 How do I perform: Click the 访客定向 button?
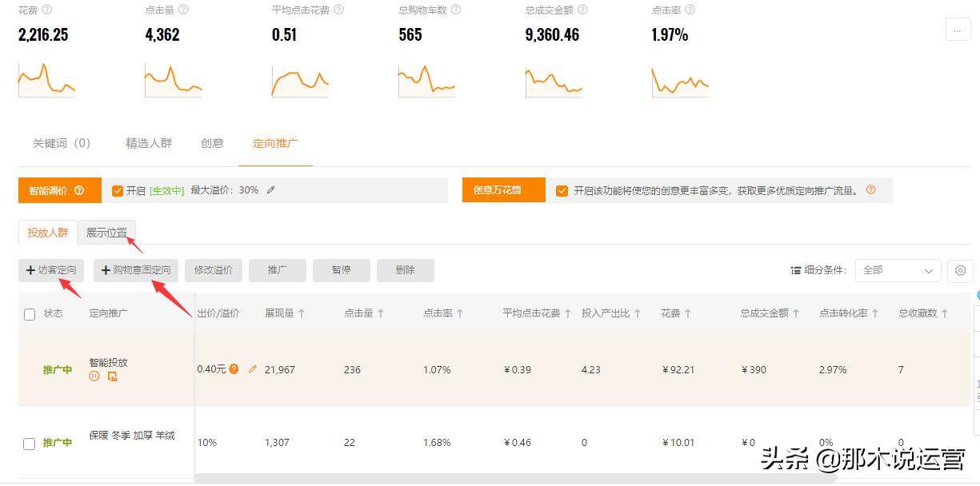pyautogui.click(x=50, y=270)
